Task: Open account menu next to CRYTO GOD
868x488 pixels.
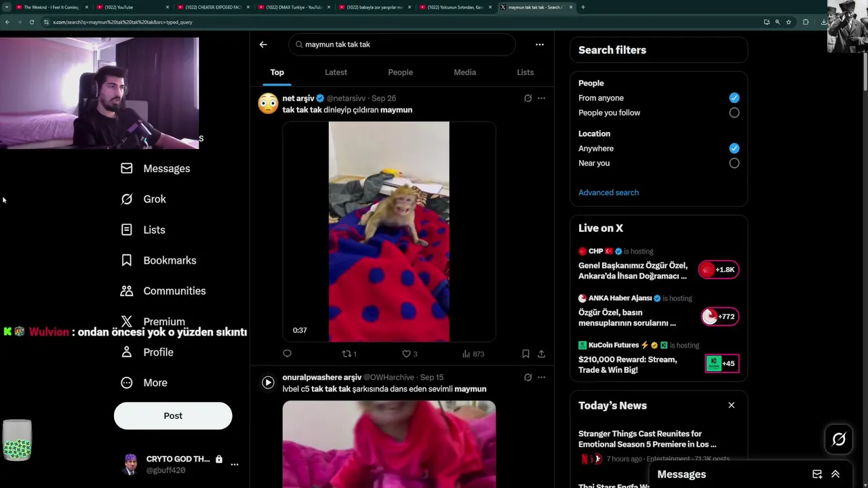Action: (235, 464)
